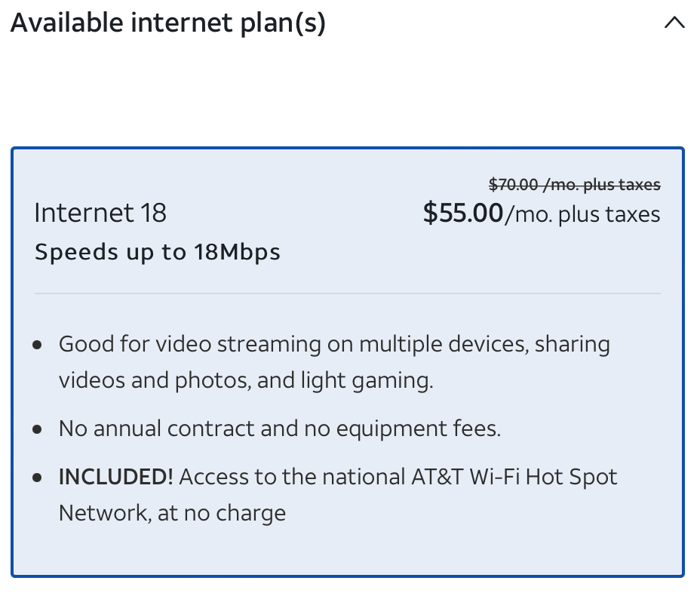Click the Network, at no charge line
Screen dimensions: 700x596
pyautogui.click(x=172, y=513)
